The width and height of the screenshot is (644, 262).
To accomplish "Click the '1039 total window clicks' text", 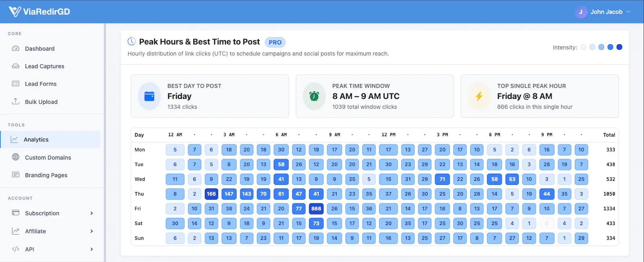I will (365, 107).
